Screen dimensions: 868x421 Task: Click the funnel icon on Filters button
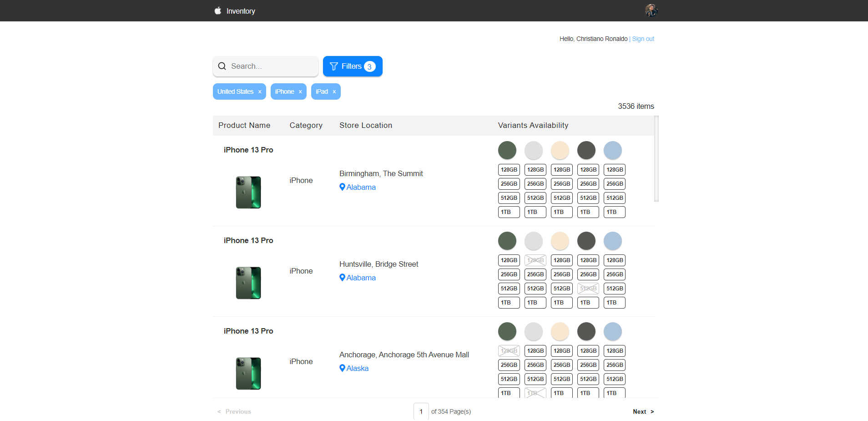334,66
